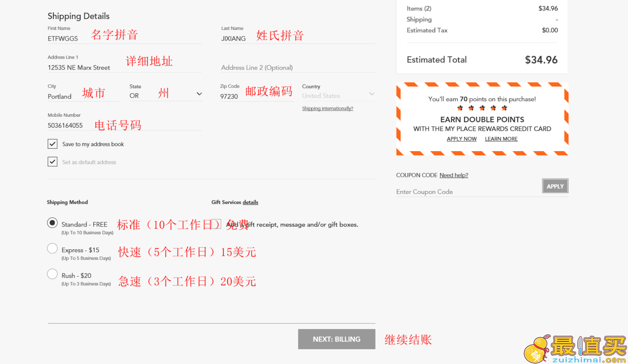628x364 pixels.
Task: Focus Address Line 2 (Optional) field
Action: pyautogui.click(x=298, y=67)
